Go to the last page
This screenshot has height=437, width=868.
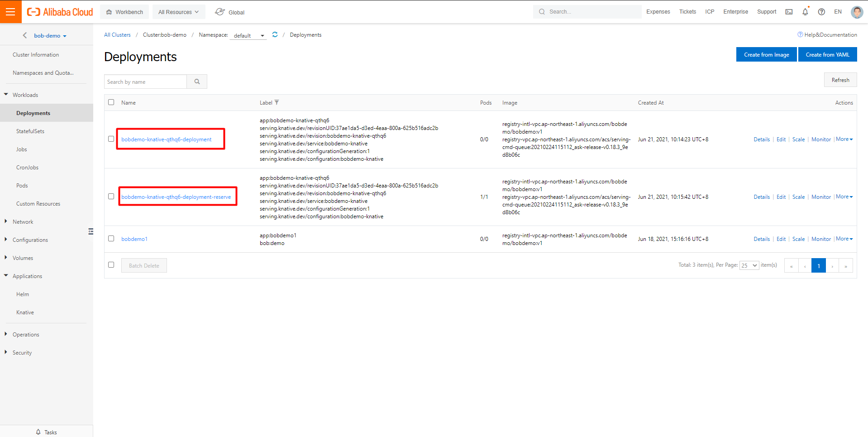846,266
